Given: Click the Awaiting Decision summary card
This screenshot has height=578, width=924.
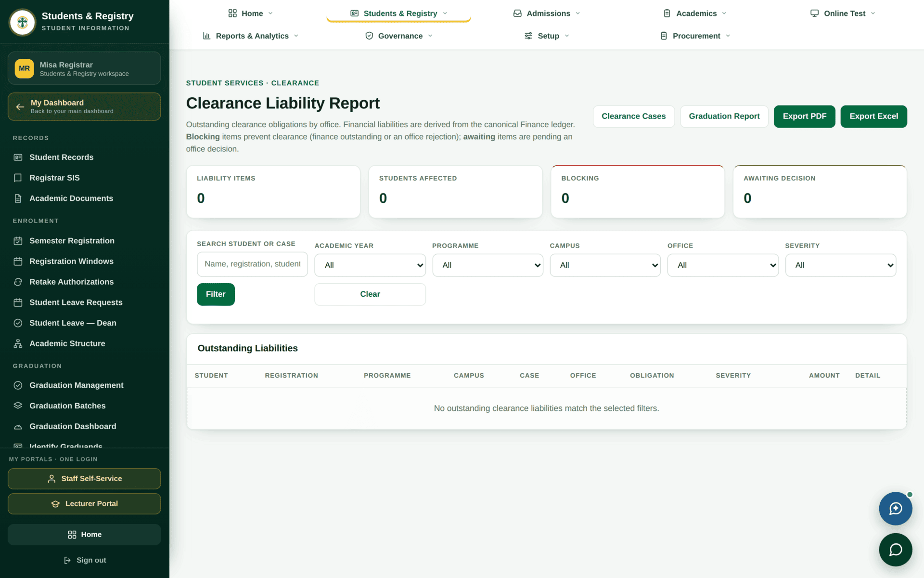Looking at the screenshot, I should 820,192.
